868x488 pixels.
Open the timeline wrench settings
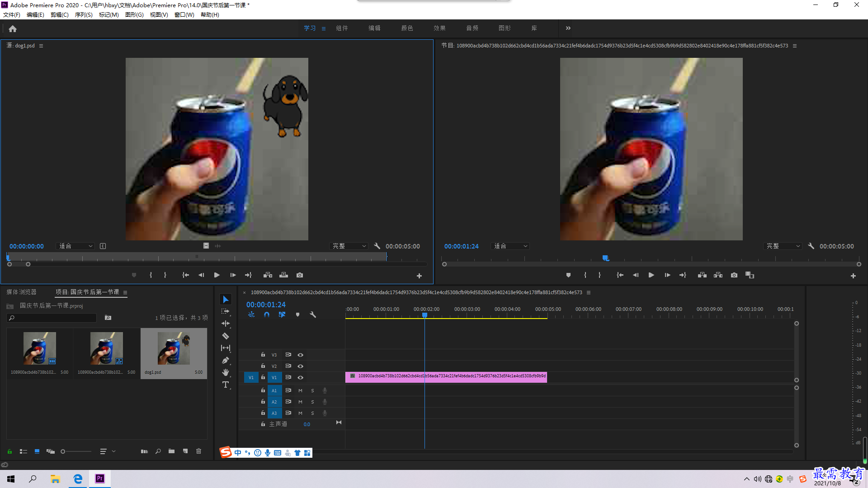point(313,314)
